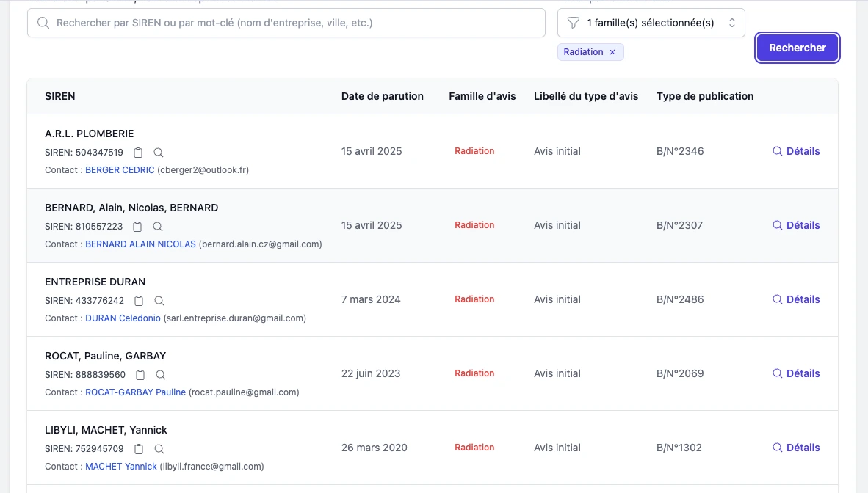Copy SIREN 504347519 with clipboard icon
The image size is (868, 493).
[138, 152]
